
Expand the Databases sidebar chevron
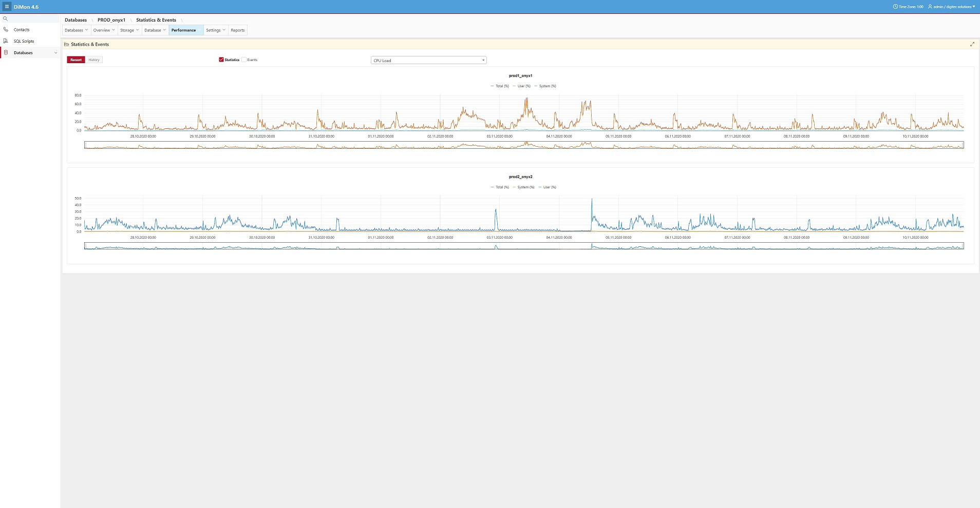pyautogui.click(x=55, y=53)
